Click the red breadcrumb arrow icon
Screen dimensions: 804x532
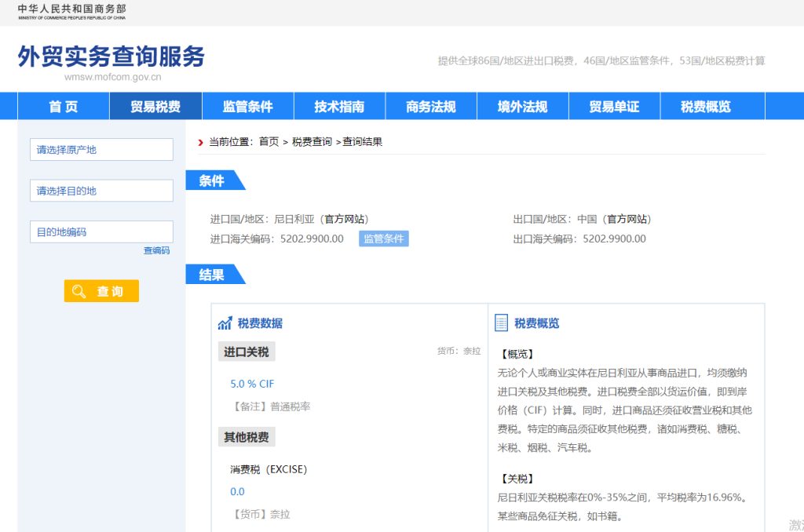[x=200, y=143]
